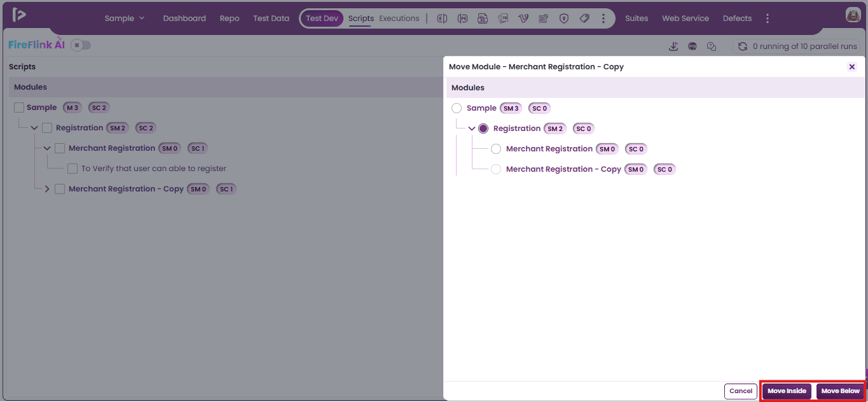Collapse Merchant Registration in Scripts tree

click(47, 148)
